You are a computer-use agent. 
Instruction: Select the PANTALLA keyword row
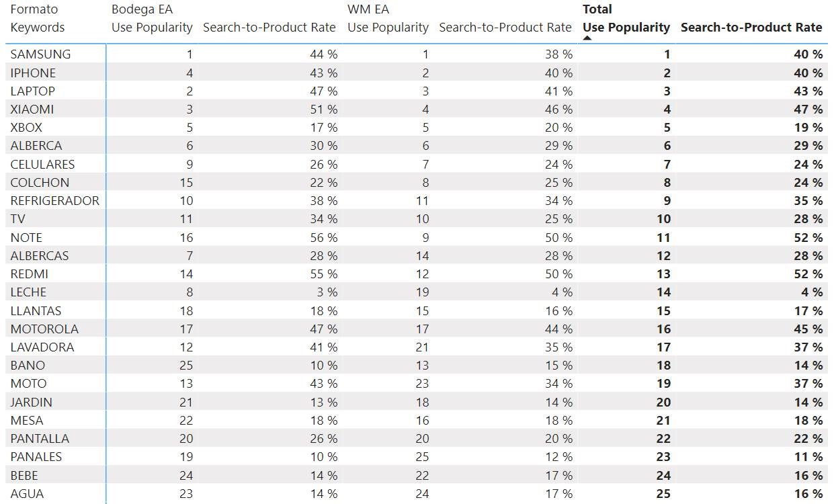click(40, 438)
